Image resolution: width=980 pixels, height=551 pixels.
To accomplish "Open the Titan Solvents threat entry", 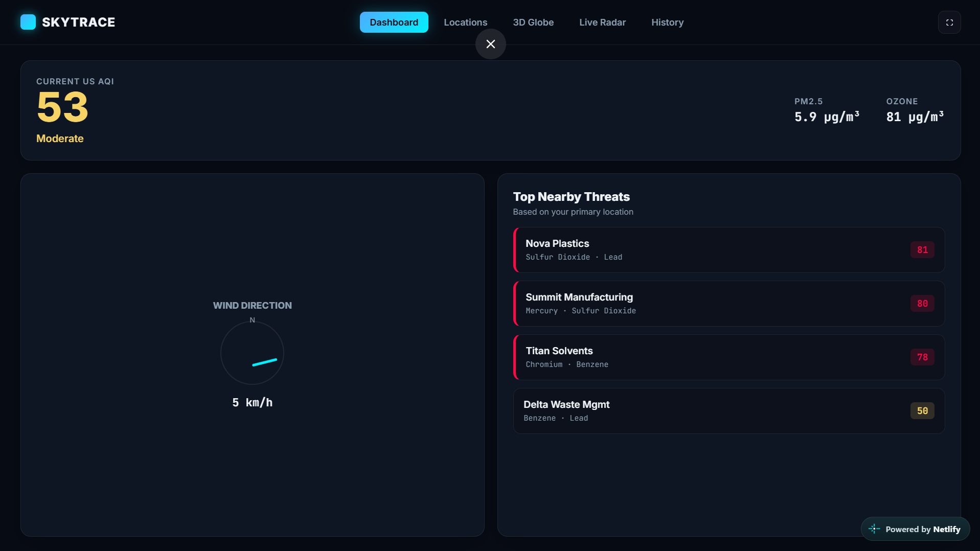I will coord(729,357).
